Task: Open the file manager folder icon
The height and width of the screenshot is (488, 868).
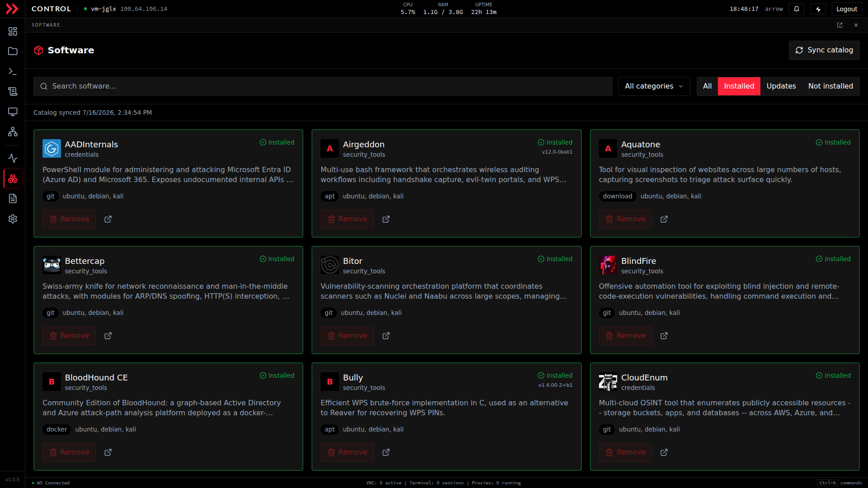Action: click(x=13, y=51)
